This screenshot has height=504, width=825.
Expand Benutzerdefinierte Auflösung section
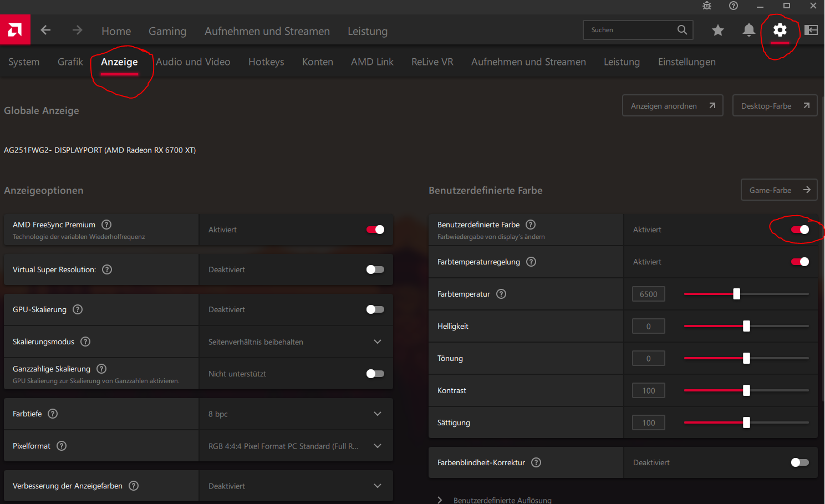tap(495, 500)
